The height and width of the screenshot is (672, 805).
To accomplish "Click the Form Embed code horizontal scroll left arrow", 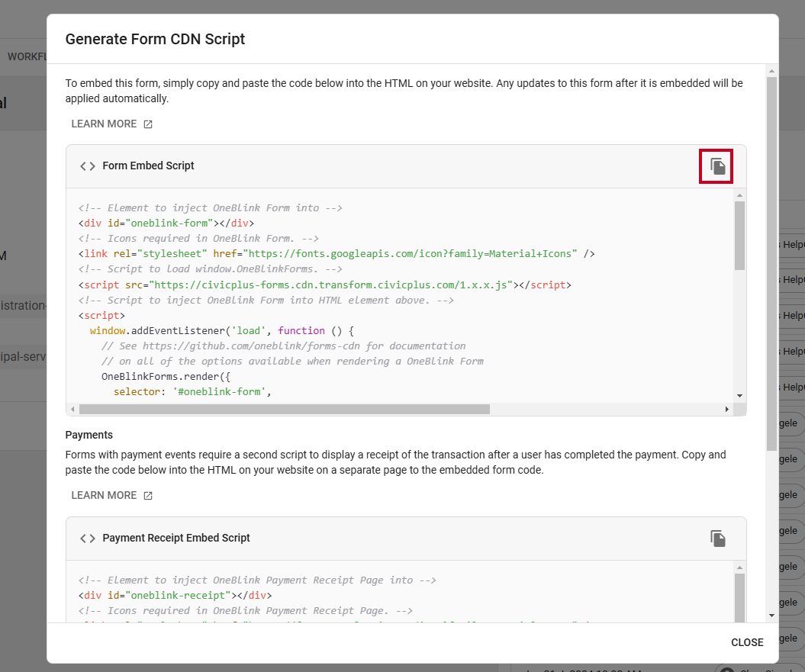I will point(73,410).
